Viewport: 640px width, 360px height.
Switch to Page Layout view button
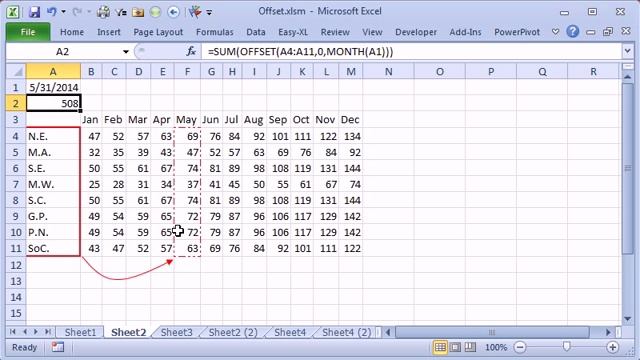(455, 347)
